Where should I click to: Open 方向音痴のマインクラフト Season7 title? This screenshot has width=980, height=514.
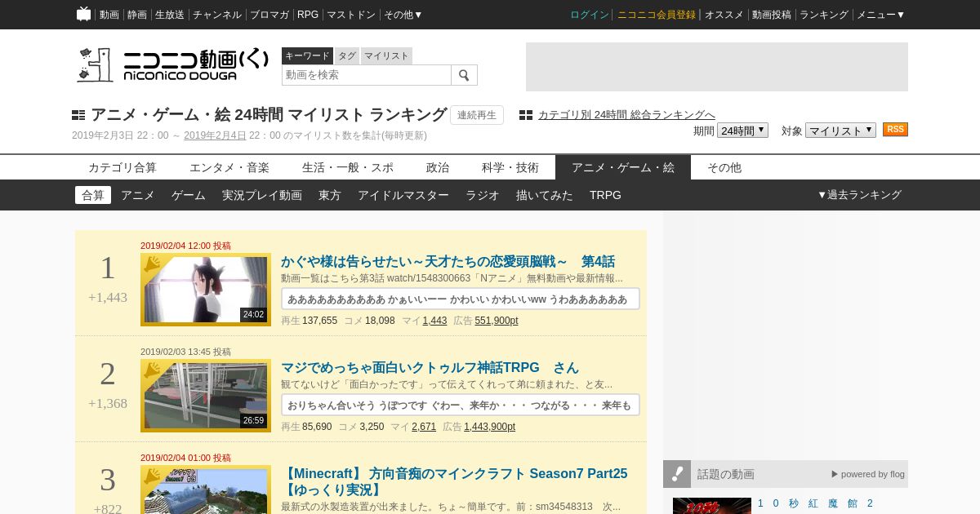(454, 482)
